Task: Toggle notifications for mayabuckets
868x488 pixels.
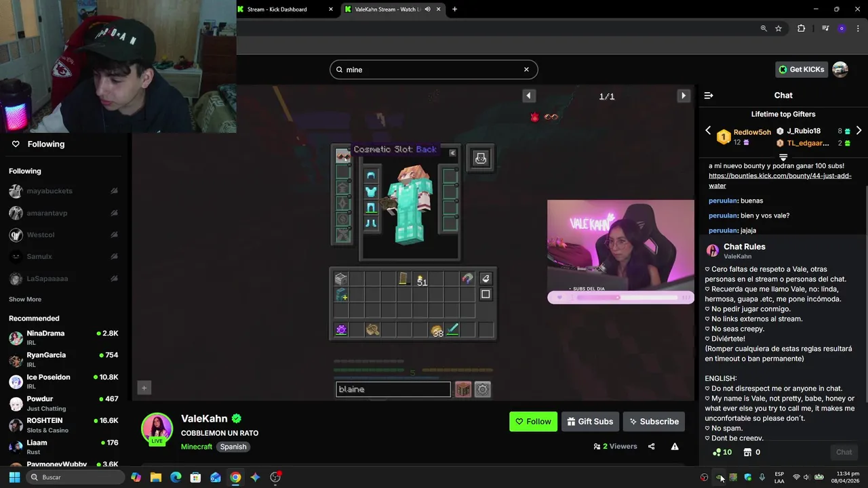Action: click(114, 191)
